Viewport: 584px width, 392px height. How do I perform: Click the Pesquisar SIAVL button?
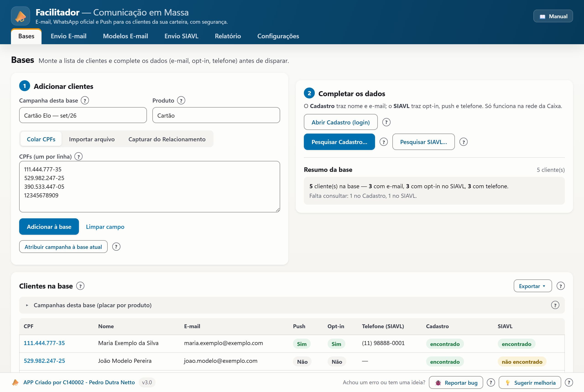[423, 142]
